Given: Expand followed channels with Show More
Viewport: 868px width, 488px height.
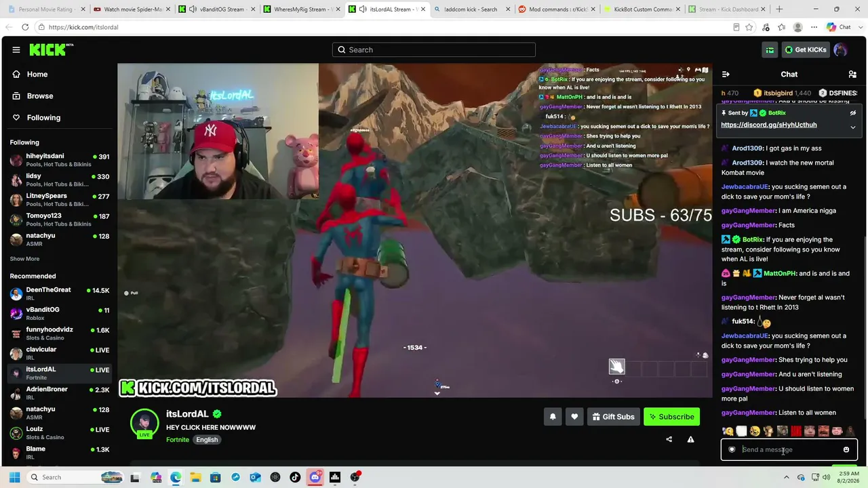Looking at the screenshot, I should coord(24,259).
